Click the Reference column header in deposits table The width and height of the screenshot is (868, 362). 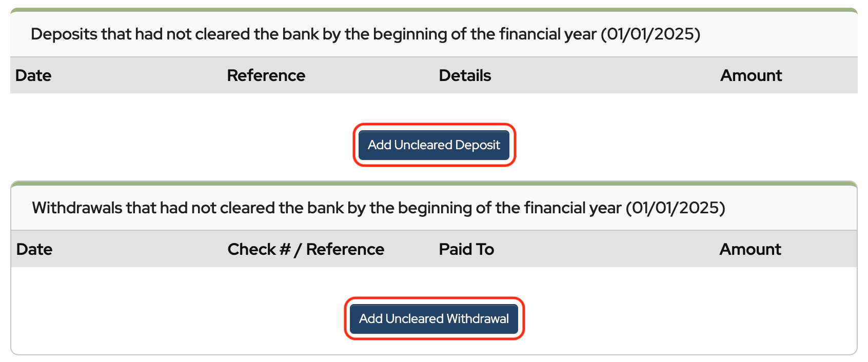(x=266, y=75)
